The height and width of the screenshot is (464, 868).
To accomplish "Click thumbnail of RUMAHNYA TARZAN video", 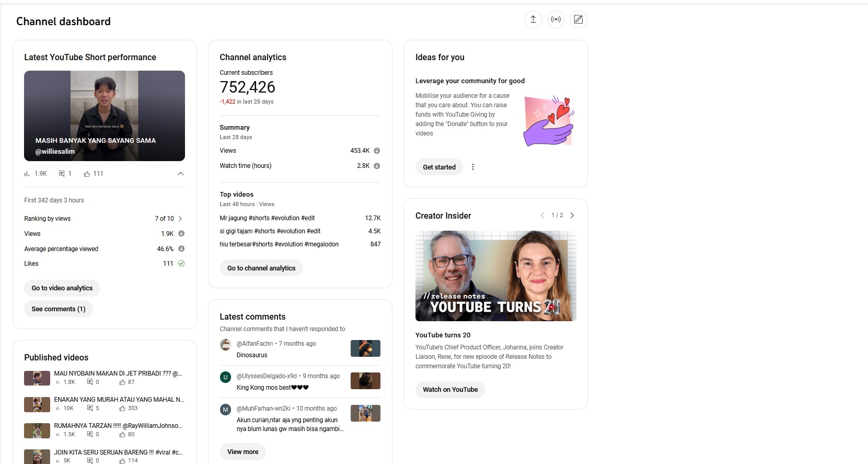I will [37, 431].
